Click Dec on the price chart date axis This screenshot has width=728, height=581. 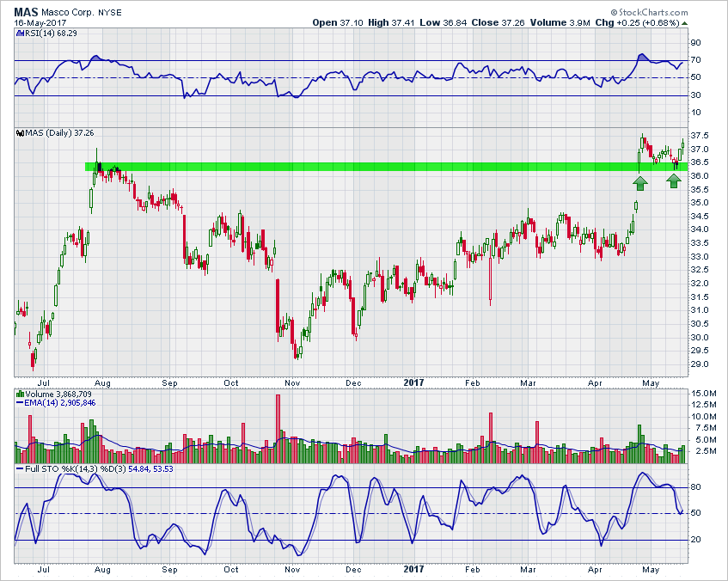(x=353, y=383)
